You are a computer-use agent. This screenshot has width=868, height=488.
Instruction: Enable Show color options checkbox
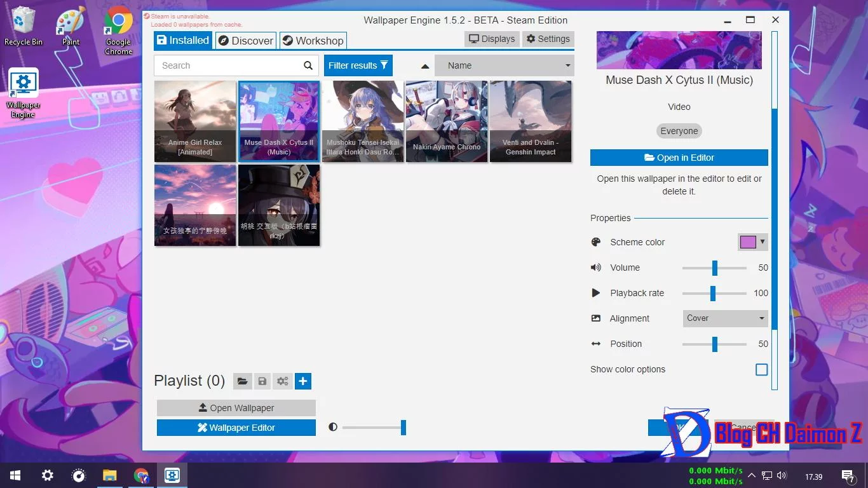(761, 370)
